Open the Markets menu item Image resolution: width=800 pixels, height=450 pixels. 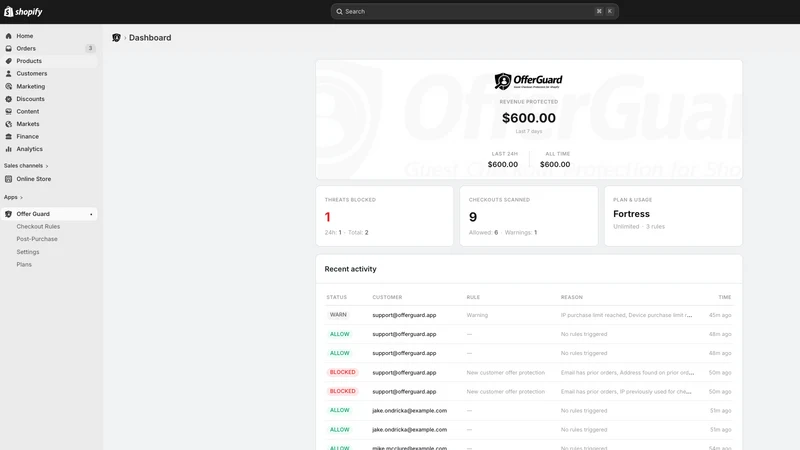48,124
